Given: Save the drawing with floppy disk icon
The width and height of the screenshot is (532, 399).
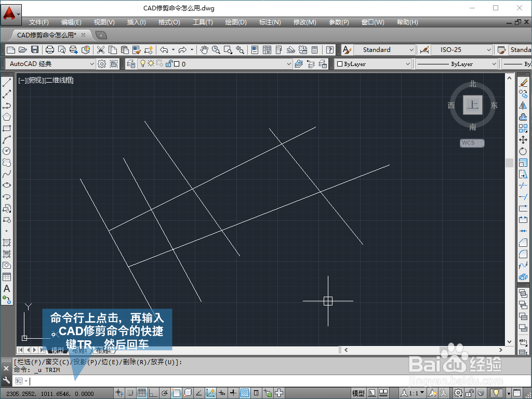Looking at the screenshot, I should click(x=35, y=50).
